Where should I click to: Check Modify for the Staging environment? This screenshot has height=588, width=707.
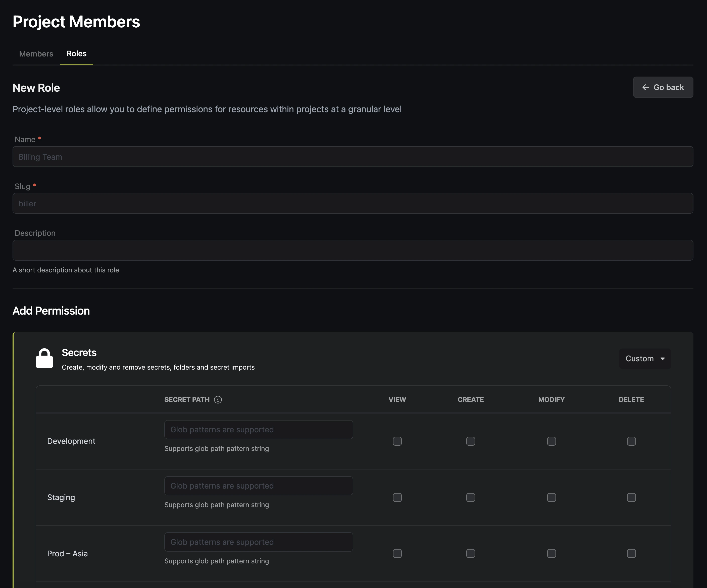tap(551, 497)
